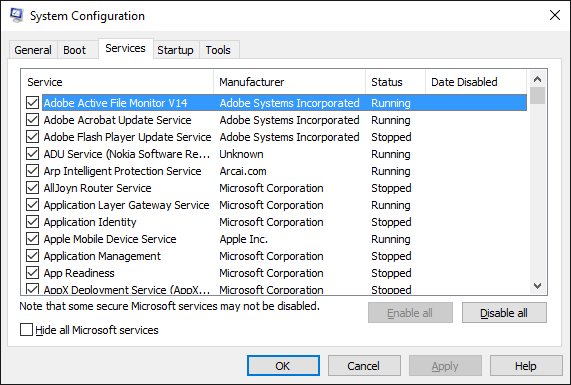Select the Adobe Flash Player Update Service name
The height and width of the screenshot is (385, 571).
pos(127,137)
